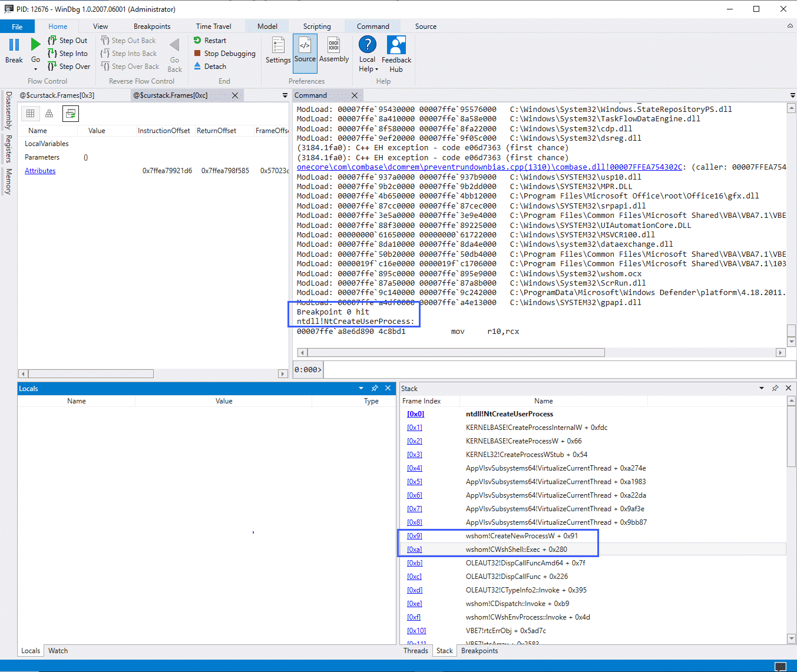Screen dimensions: 797x672
Task: Follow the Attributes link in the frames panel
Action: (40, 170)
